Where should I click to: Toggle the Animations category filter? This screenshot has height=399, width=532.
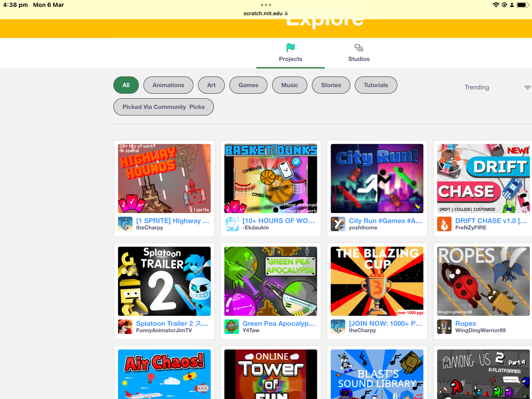pos(168,85)
